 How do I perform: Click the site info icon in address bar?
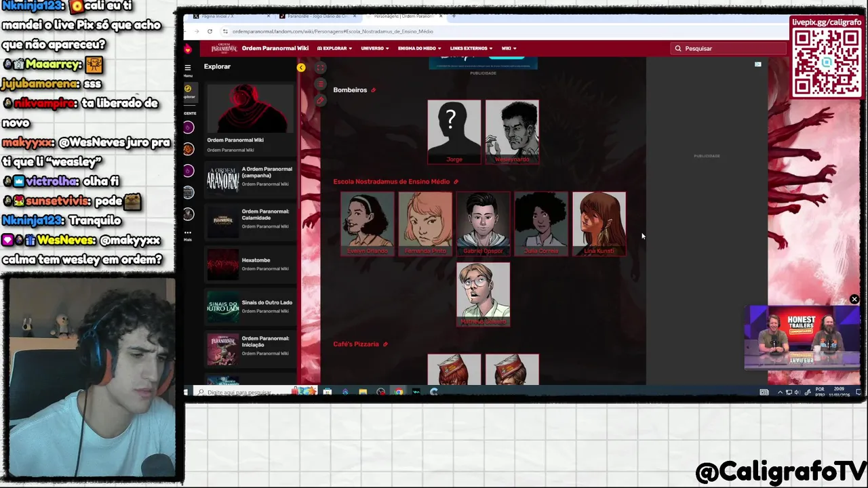pyautogui.click(x=225, y=31)
